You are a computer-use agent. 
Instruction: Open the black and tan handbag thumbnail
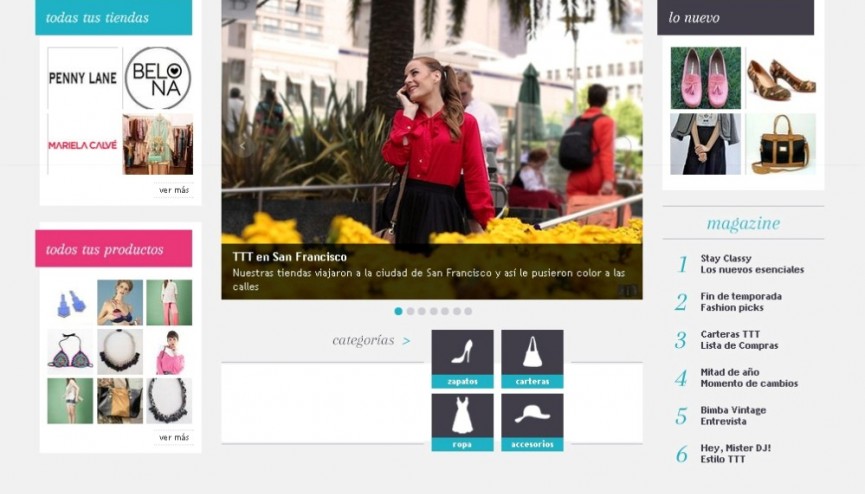pos(781,144)
